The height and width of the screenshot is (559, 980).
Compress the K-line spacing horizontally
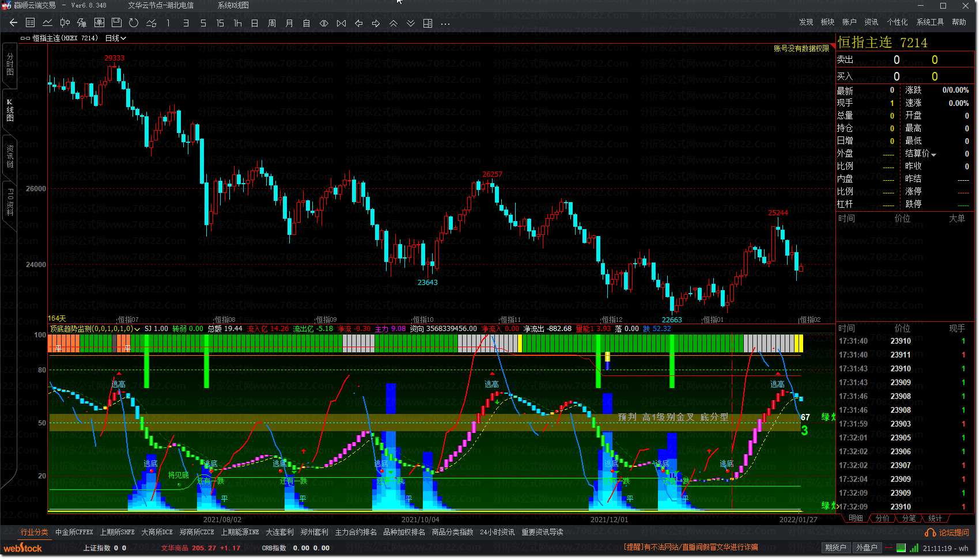341,23
